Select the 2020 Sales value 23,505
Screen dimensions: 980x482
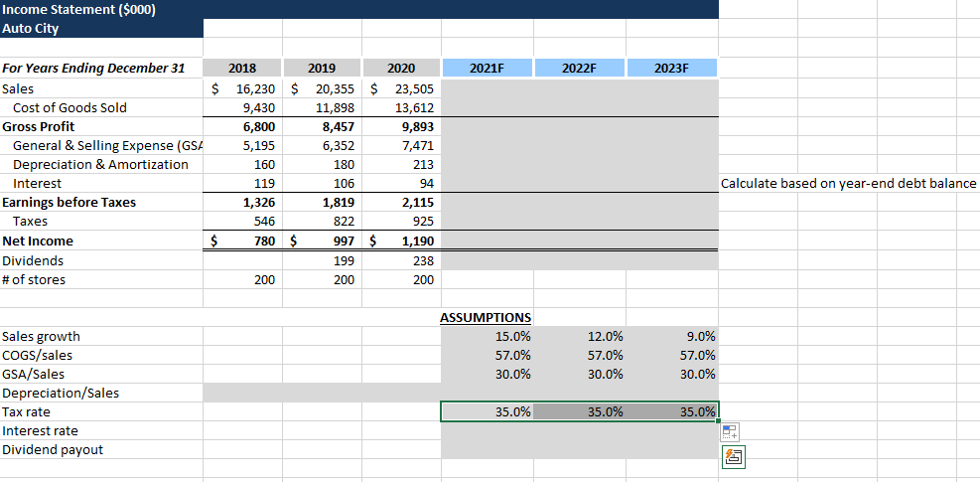pos(401,88)
